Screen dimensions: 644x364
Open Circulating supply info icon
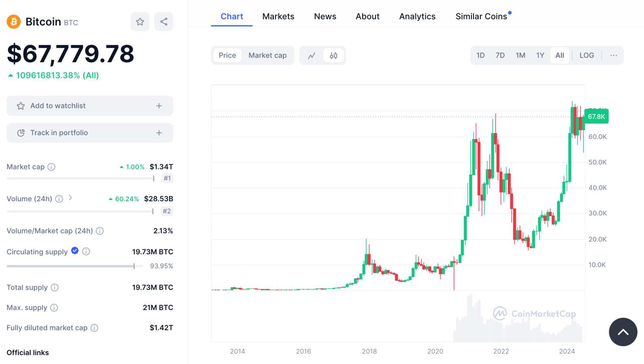coord(86,252)
